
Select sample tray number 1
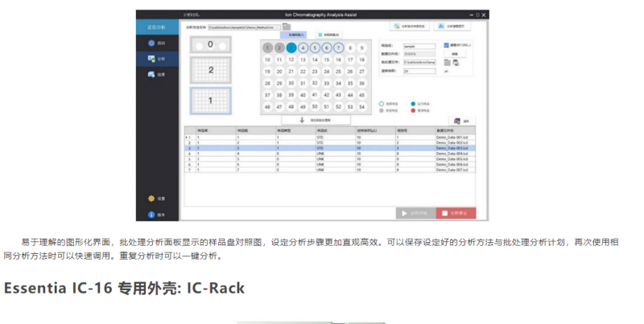(210, 100)
